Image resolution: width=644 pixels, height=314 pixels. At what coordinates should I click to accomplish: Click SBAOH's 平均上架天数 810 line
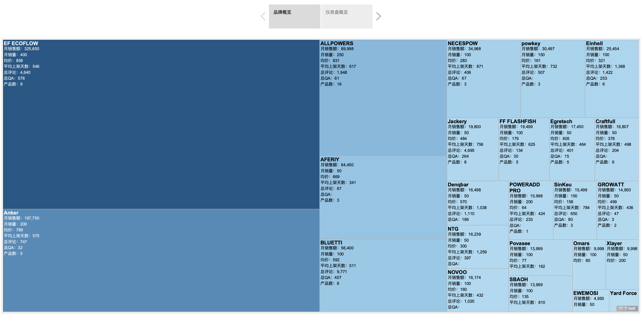tap(527, 303)
